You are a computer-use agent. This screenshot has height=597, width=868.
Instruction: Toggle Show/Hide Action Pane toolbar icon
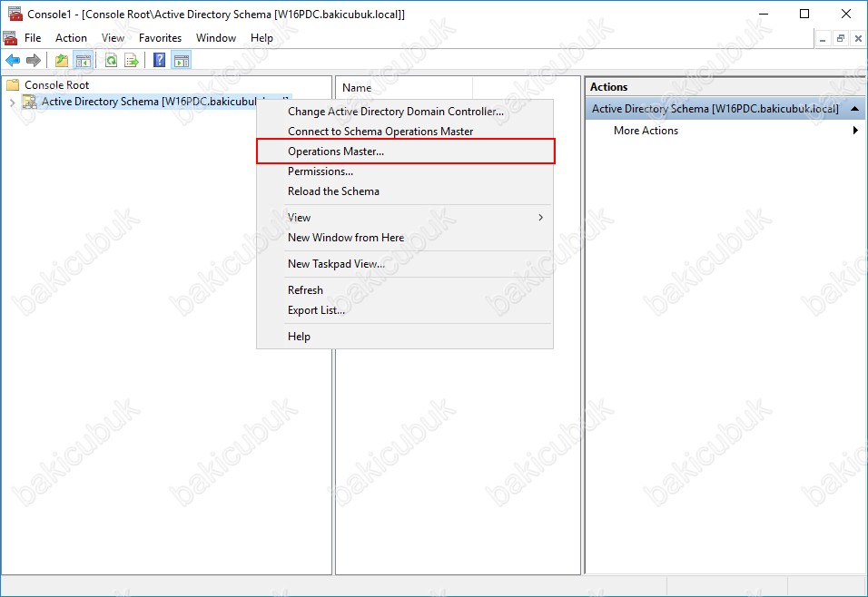[x=181, y=60]
